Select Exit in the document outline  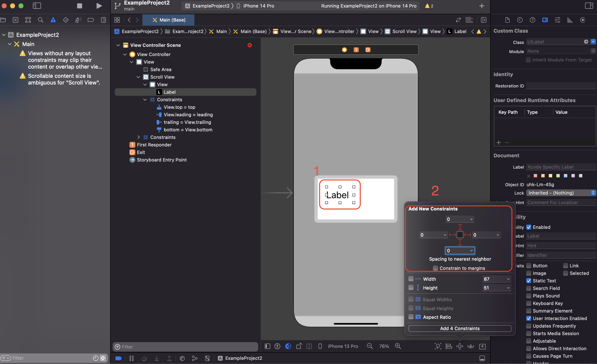(141, 152)
